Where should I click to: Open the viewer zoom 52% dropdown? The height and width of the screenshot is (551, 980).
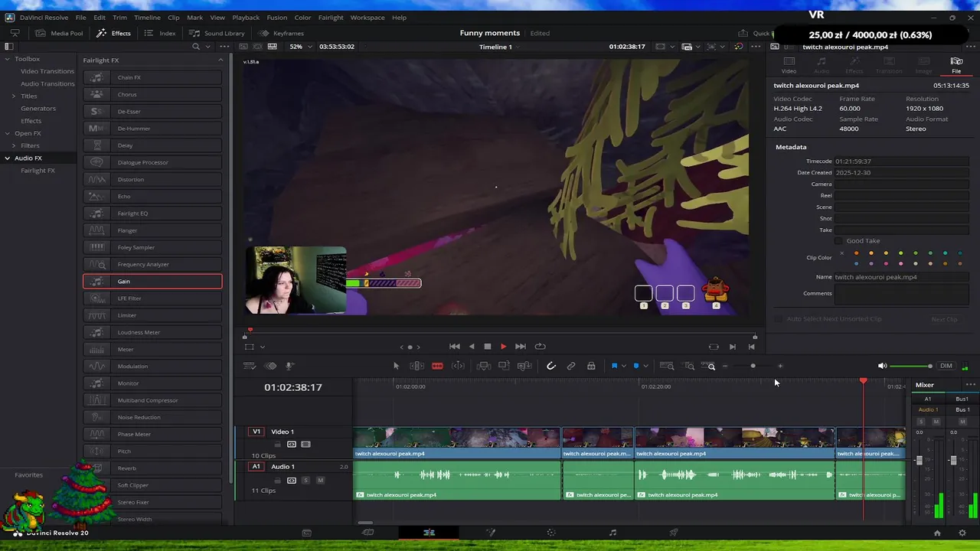300,47
